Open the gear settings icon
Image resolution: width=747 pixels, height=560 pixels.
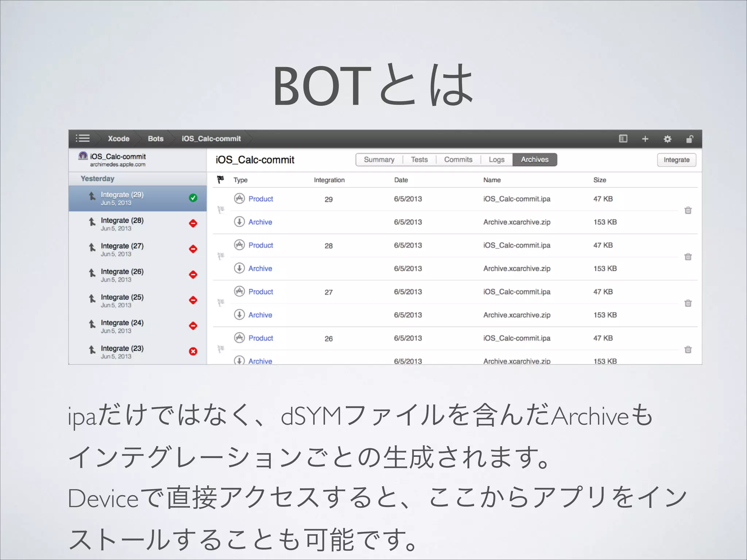tap(667, 139)
